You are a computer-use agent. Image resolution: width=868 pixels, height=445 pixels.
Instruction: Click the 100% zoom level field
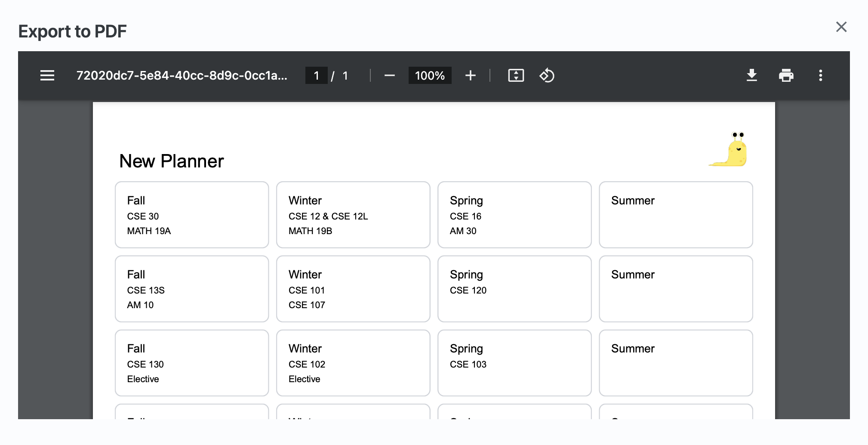430,76
